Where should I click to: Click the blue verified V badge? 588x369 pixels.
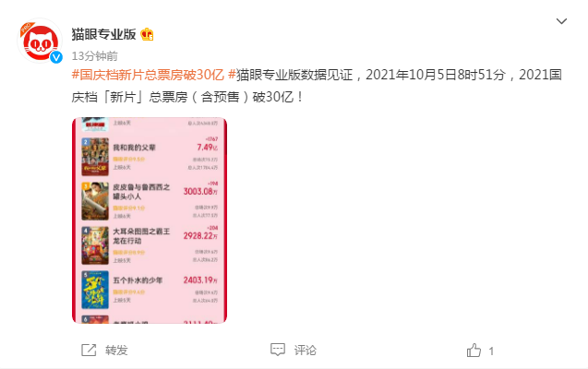click(x=56, y=57)
